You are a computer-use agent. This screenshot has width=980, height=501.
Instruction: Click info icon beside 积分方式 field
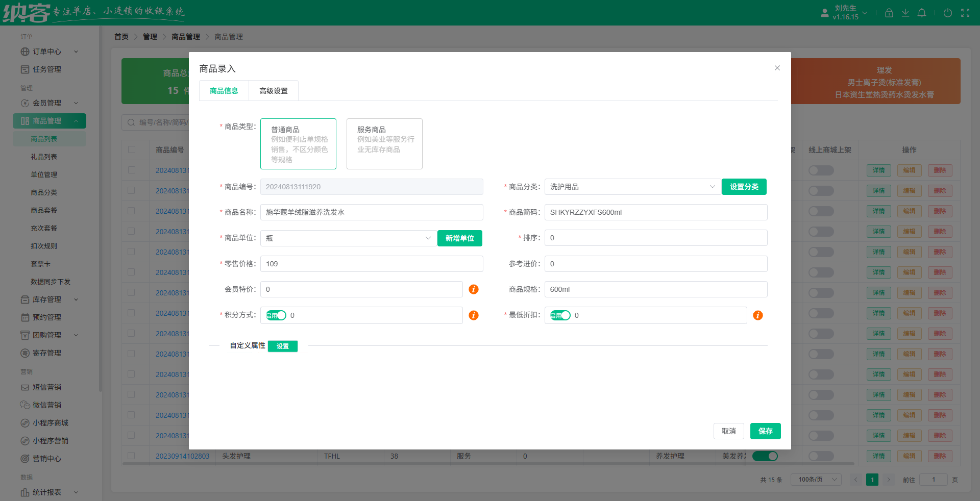pos(474,315)
